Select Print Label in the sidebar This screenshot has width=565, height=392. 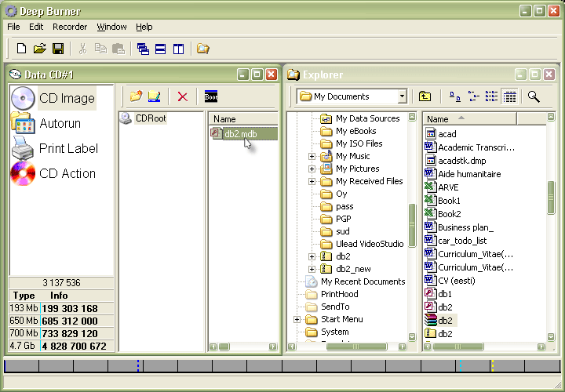tap(68, 148)
